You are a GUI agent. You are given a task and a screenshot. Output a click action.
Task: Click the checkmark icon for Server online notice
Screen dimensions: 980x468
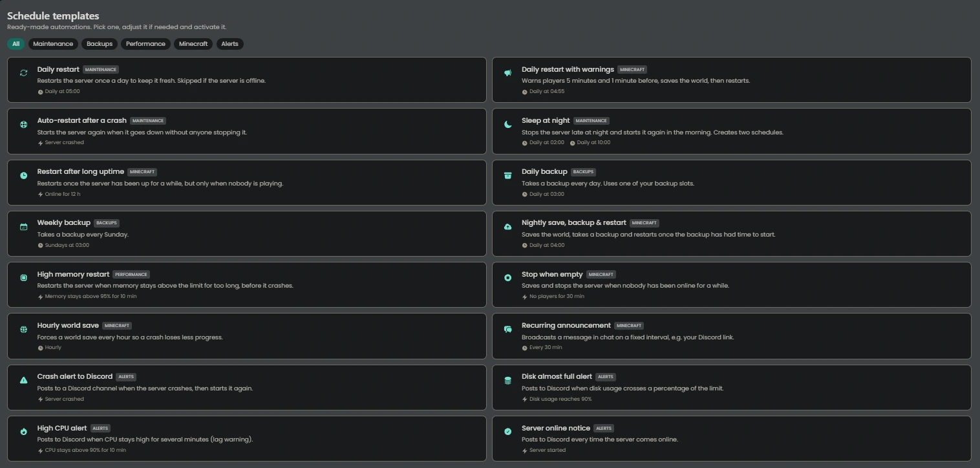(508, 432)
